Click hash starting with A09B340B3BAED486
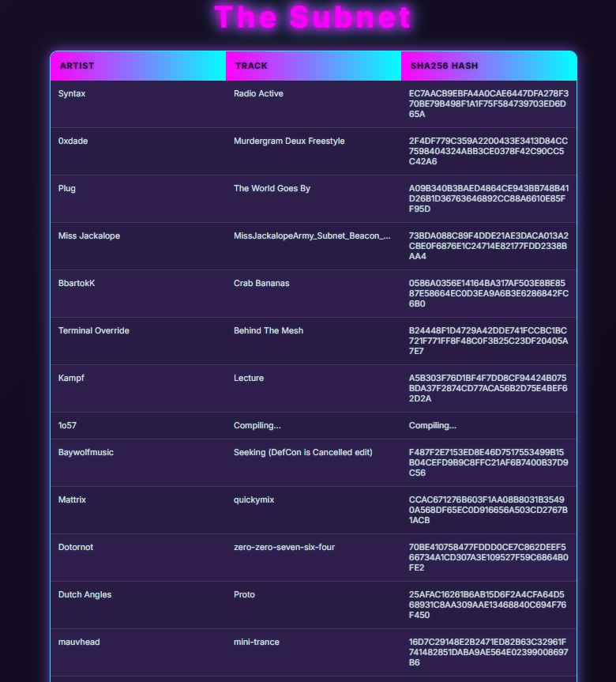Image resolution: width=616 pixels, height=682 pixels. (x=489, y=199)
